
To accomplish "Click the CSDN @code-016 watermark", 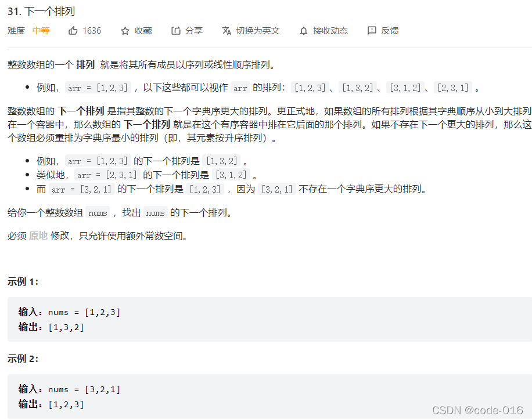I will [477, 410].
